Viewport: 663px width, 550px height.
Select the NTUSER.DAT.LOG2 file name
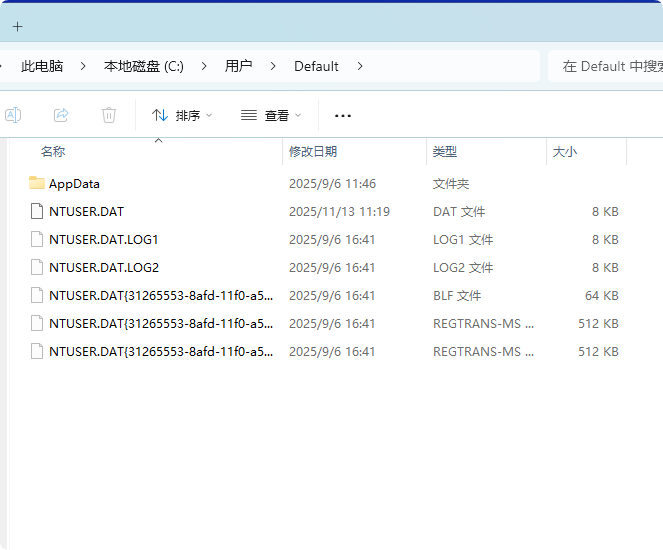click(104, 268)
